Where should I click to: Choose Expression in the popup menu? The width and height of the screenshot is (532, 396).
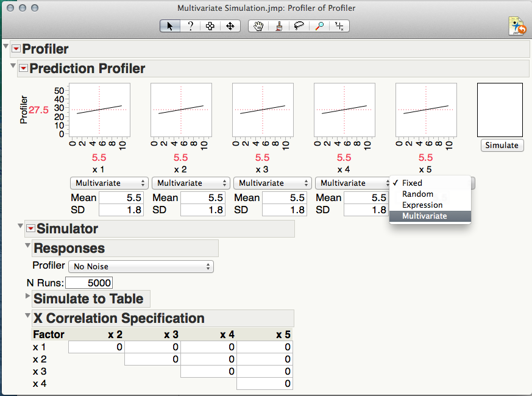pos(422,205)
